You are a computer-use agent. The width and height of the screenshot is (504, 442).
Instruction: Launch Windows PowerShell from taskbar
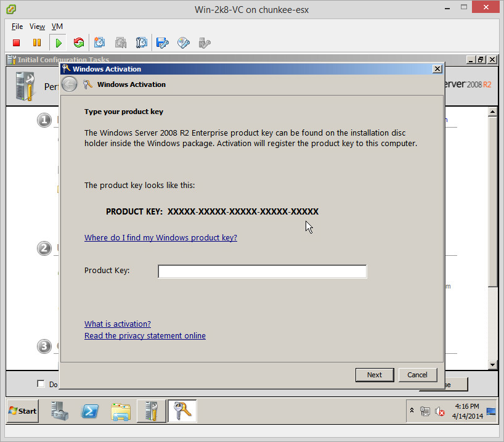90,411
